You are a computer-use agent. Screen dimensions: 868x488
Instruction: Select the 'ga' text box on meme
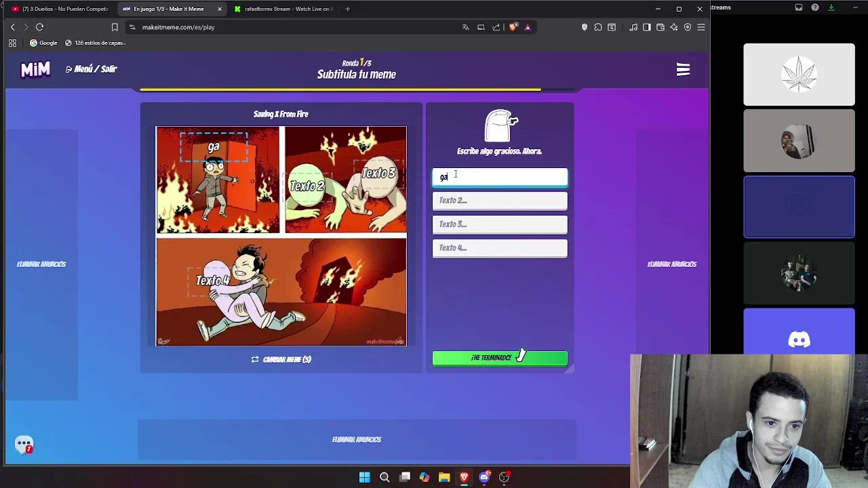click(214, 146)
